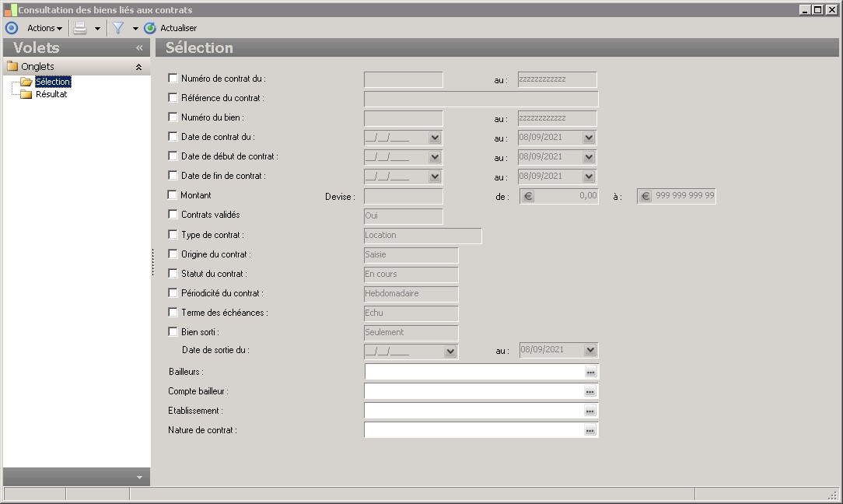Click the blue circle icon before Actions
843x504 pixels.
(11, 28)
